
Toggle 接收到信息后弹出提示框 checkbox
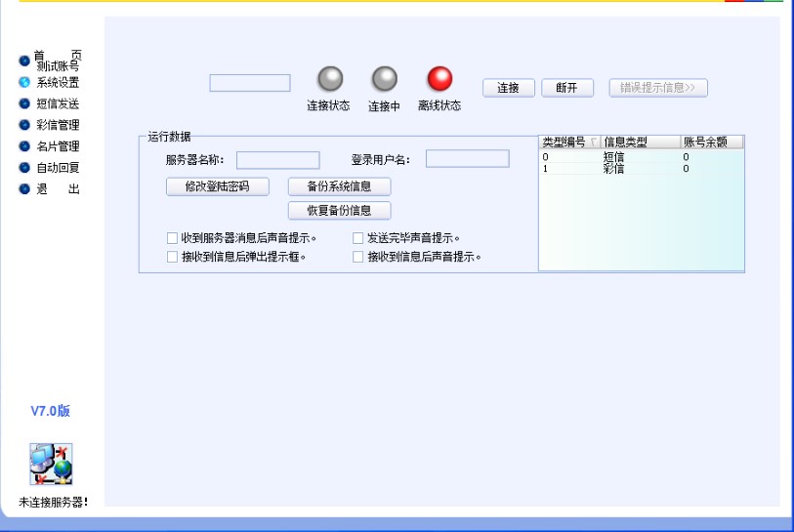point(172,257)
